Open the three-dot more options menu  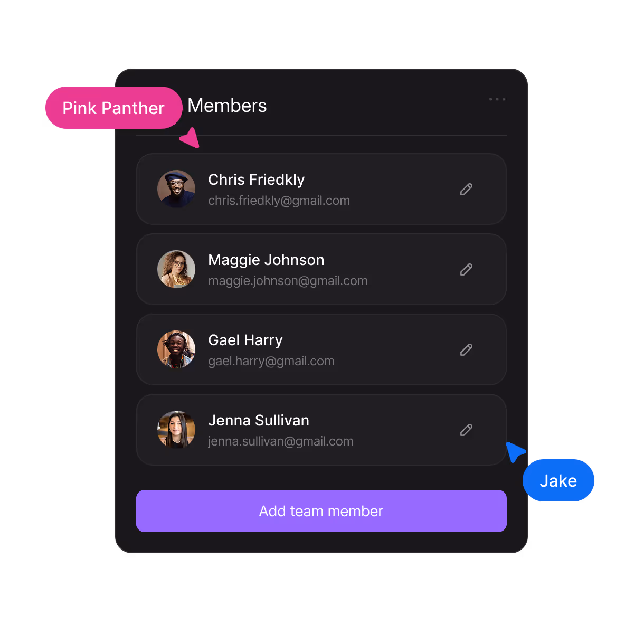click(497, 99)
